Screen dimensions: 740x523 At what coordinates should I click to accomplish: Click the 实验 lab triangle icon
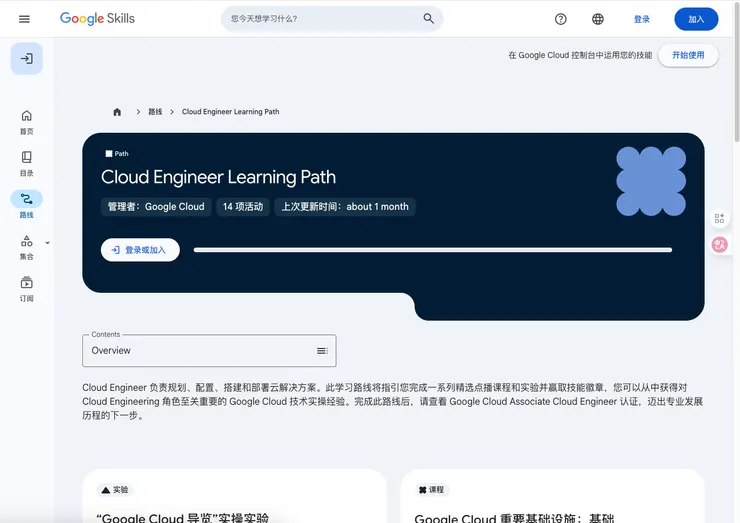(x=106, y=490)
